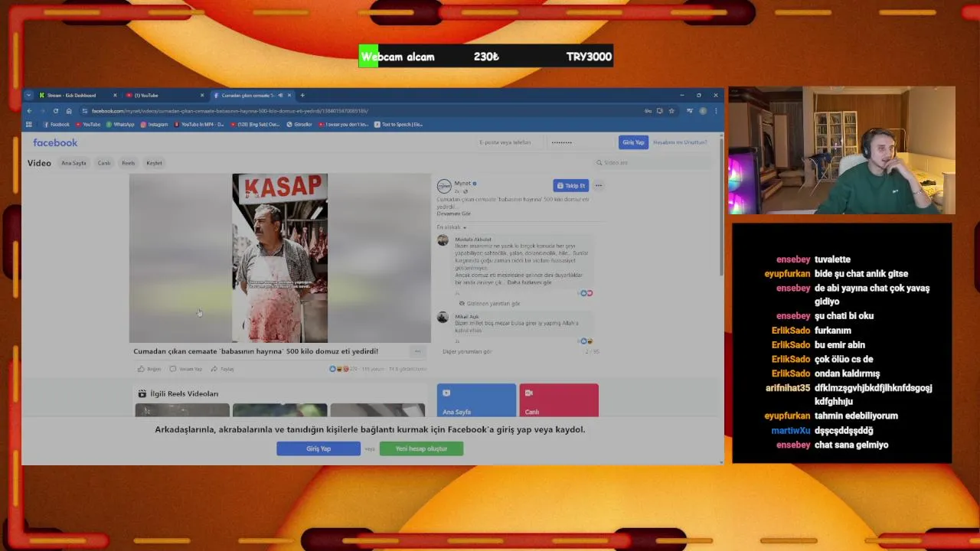Viewport: 980px width, 551px height.
Task: Close the Kick Dashboard tab
Action: [115, 96]
